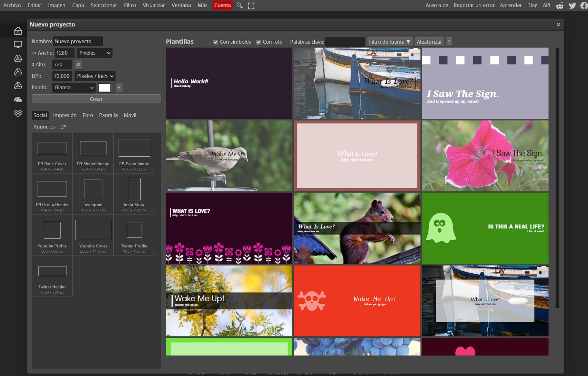Switch to the Impresión tab

[65, 115]
